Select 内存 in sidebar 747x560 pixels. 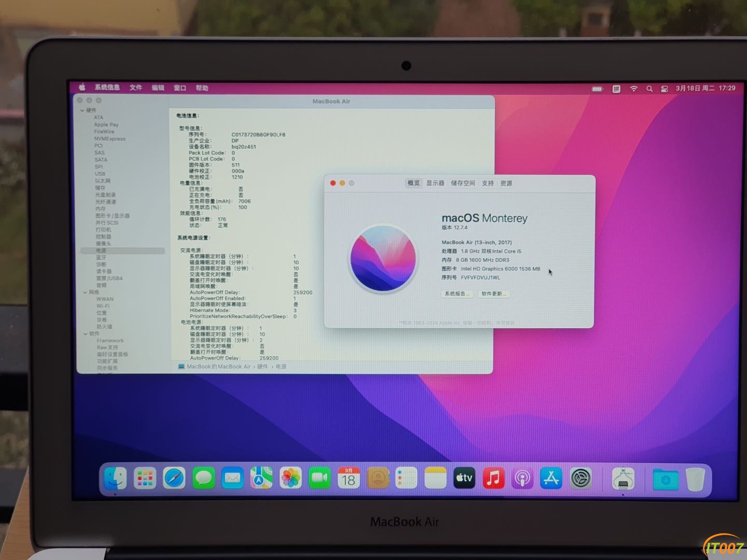click(x=101, y=208)
